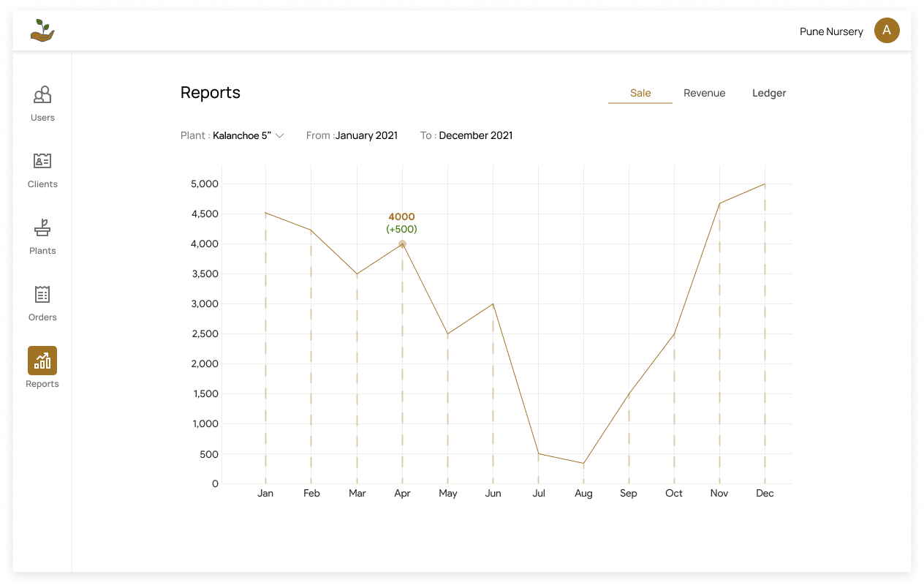Select Kalanchoe 5" plant name

click(x=242, y=135)
